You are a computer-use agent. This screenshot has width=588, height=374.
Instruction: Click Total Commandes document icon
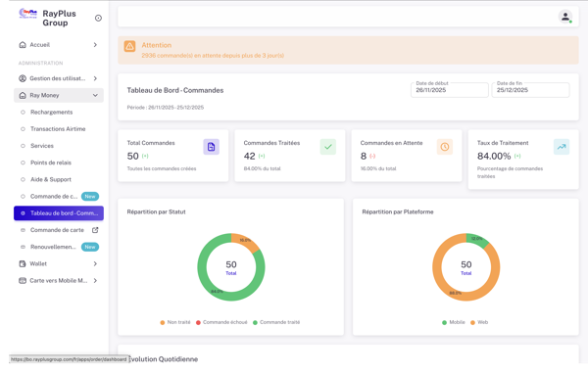(x=211, y=147)
